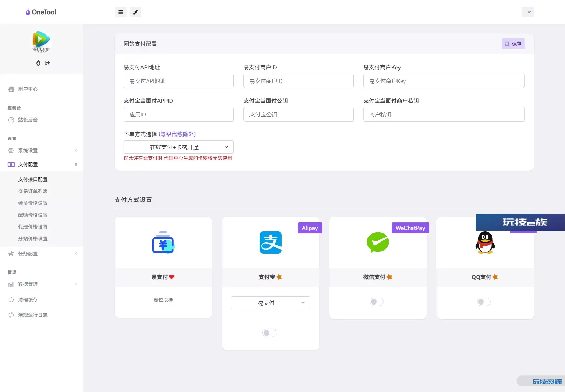
Task: Expand the 任务配置 chevron
Action: [x=76, y=254]
